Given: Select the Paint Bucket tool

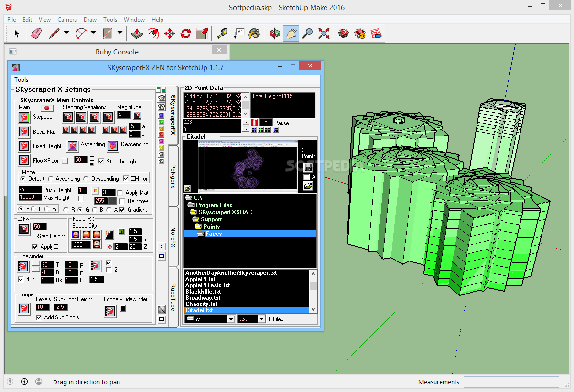Looking at the screenshot, I should [255, 33].
